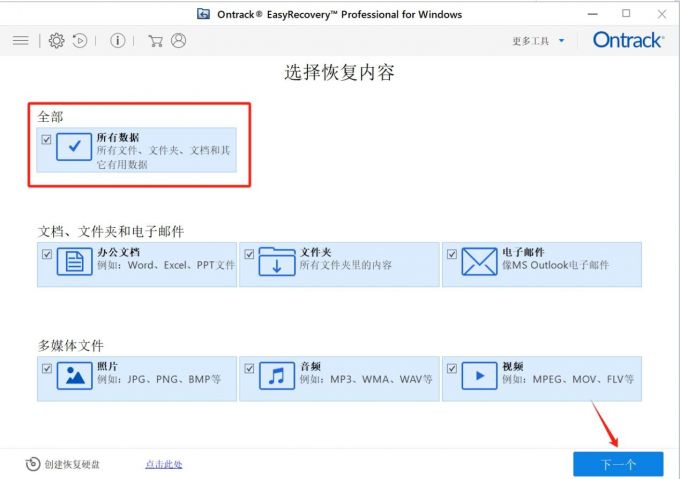This screenshot has height=479, width=680.
Task: Click the shopping cart icon
Action: (x=155, y=41)
